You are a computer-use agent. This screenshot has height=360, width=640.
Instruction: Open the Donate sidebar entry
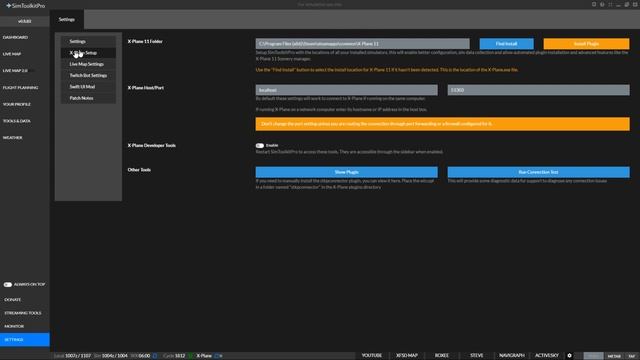pos(13,300)
